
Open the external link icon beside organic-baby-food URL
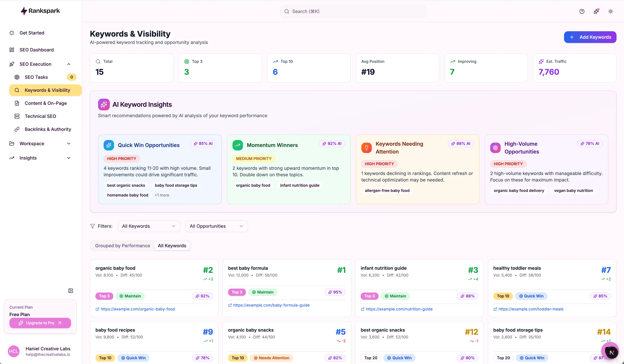point(97,309)
